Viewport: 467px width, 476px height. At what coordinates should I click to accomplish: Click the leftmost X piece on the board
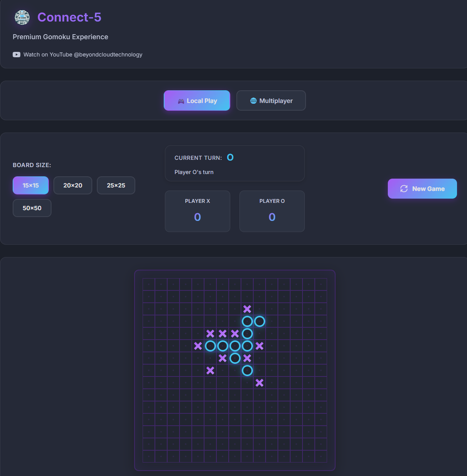tap(198, 346)
